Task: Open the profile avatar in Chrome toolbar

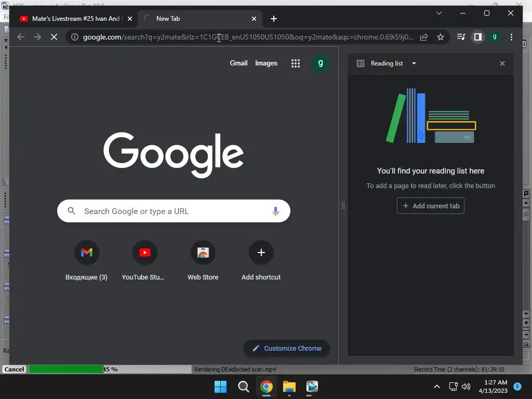Action: point(495,37)
